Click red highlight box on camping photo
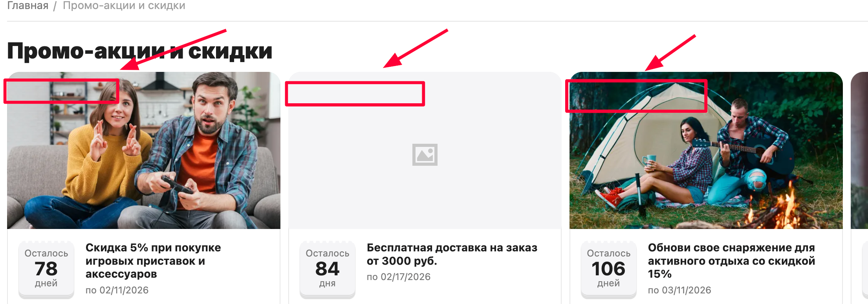Viewport: 868px width, 304px height. [636, 96]
